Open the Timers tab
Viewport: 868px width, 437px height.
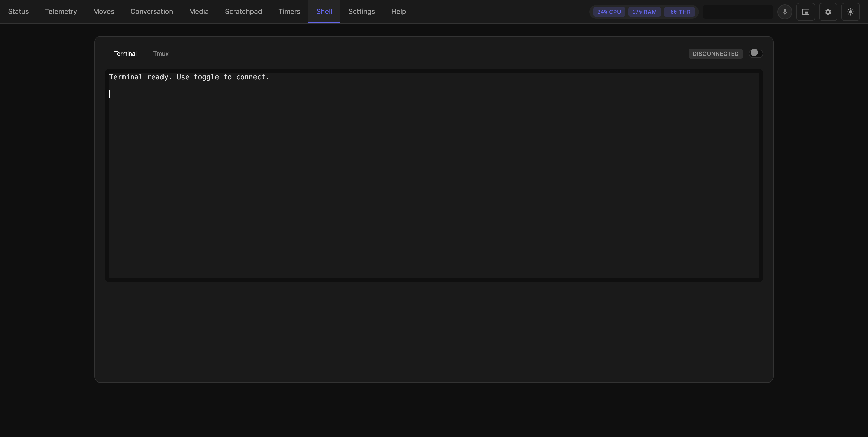pos(289,12)
